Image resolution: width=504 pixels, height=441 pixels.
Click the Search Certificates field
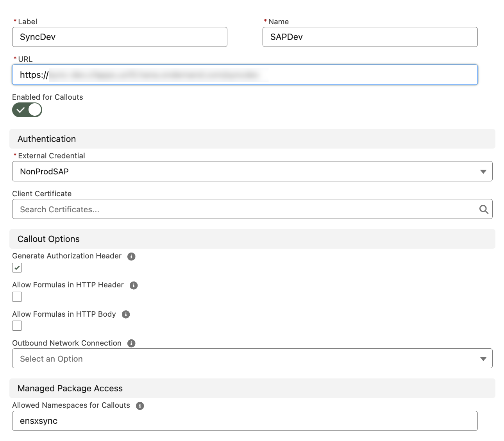pyautogui.click(x=252, y=209)
